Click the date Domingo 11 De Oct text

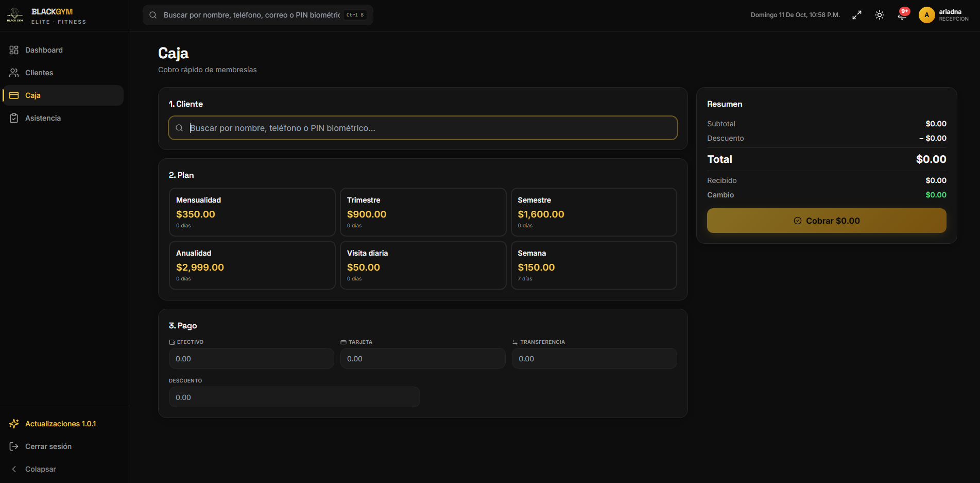795,15
